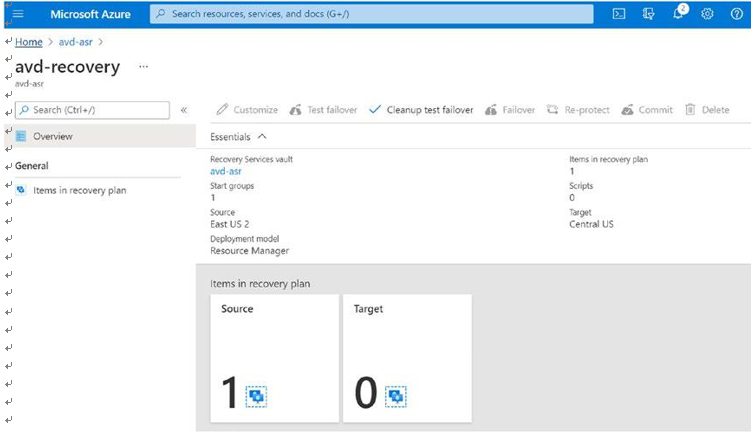Run Cleanup test failover
The width and height of the screenshot is (755, 435).
(430, 110)
